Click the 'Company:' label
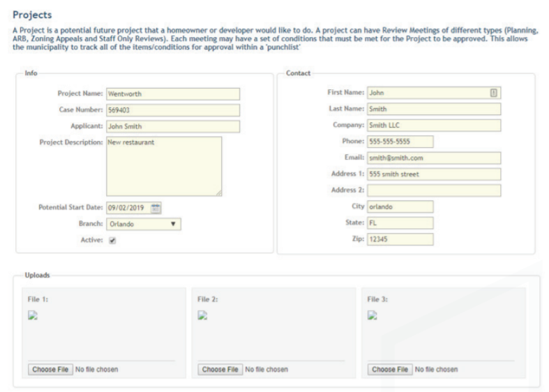 click(x=348, y=125)
